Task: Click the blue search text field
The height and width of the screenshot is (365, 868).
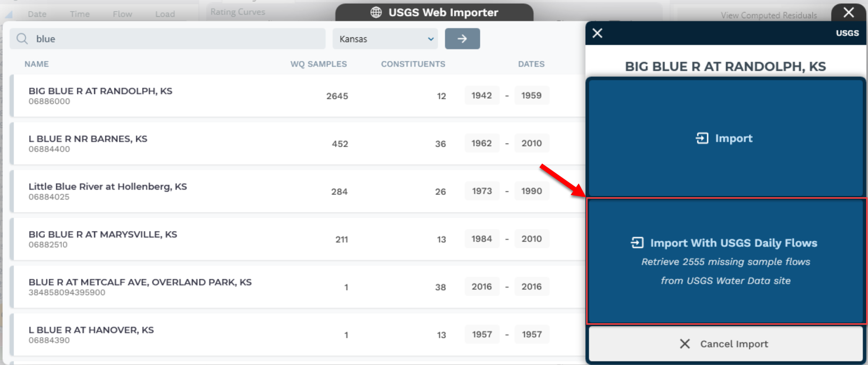Action: [x=178, y=39]
